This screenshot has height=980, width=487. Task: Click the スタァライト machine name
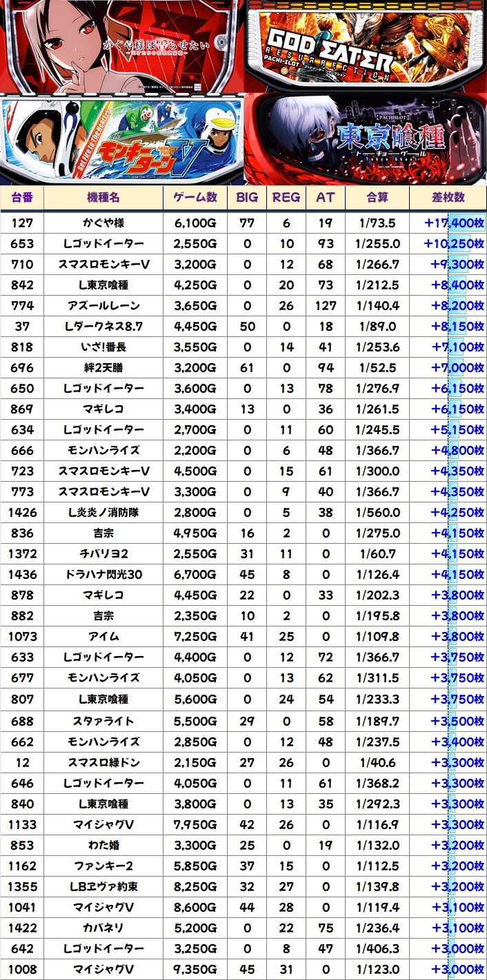click(x=103, y=721)
